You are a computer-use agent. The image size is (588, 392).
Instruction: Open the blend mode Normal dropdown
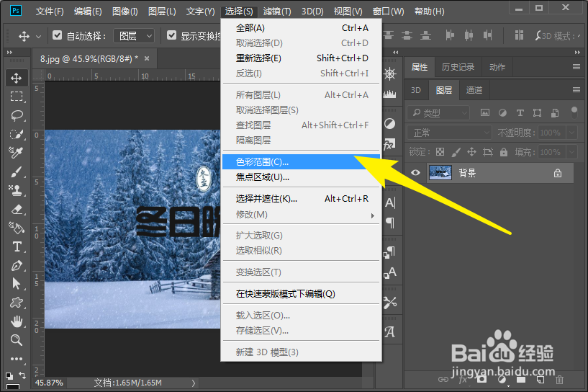449,133
